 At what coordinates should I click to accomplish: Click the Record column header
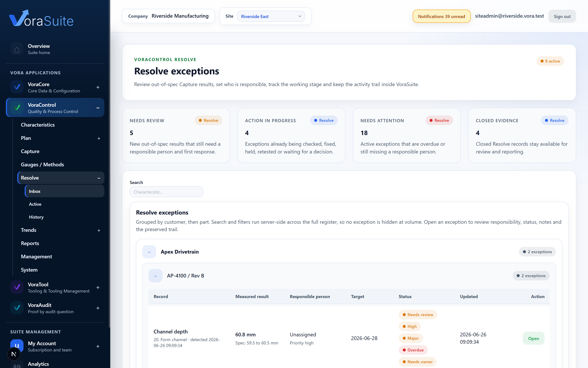(161, 296)
